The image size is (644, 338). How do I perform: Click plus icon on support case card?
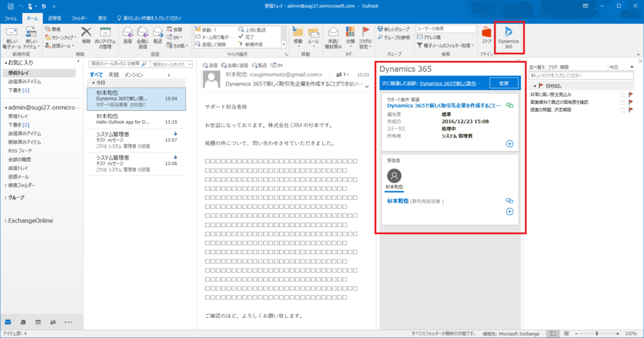point(509,144)
